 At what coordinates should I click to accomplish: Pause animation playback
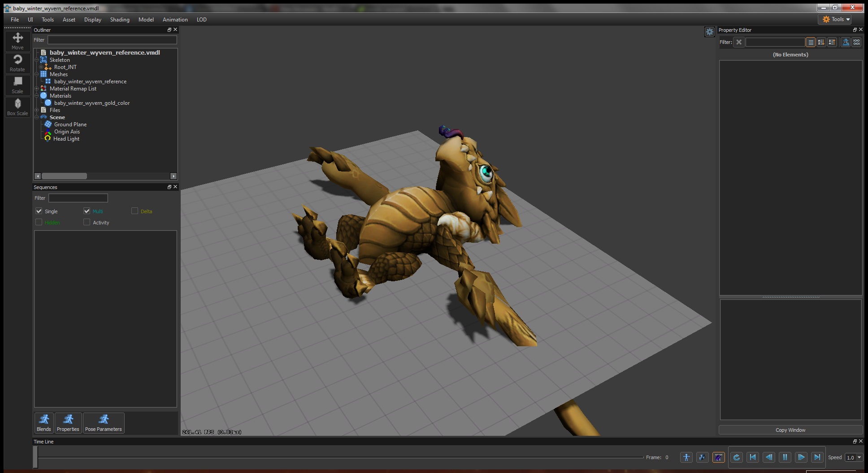(785, 457)
